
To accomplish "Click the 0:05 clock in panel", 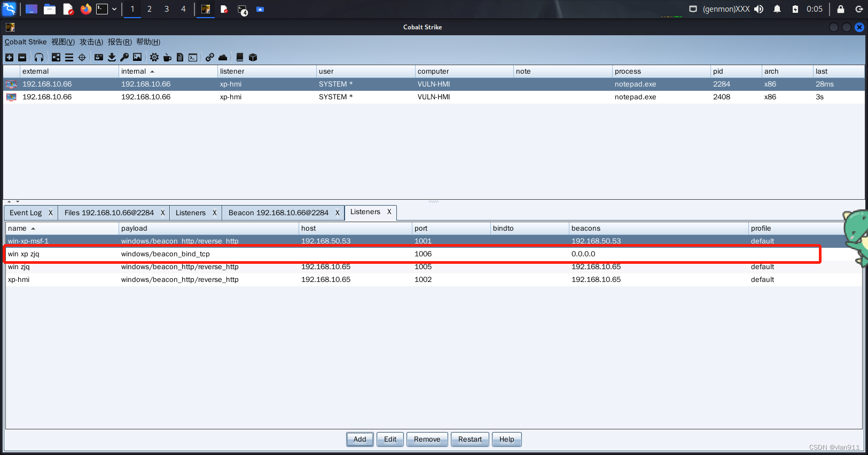I will click(x=815, y=9).
